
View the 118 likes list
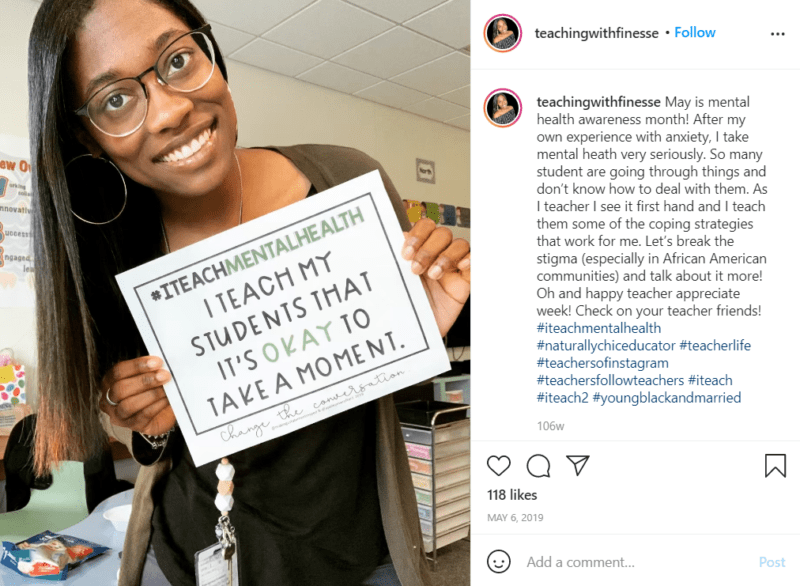click(512, 495)
